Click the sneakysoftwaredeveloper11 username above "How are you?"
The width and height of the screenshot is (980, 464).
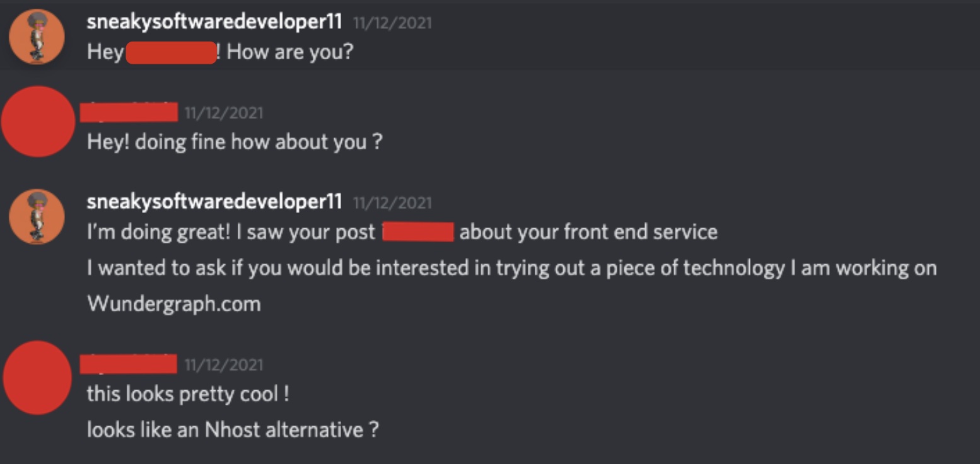tap(214, 22)
